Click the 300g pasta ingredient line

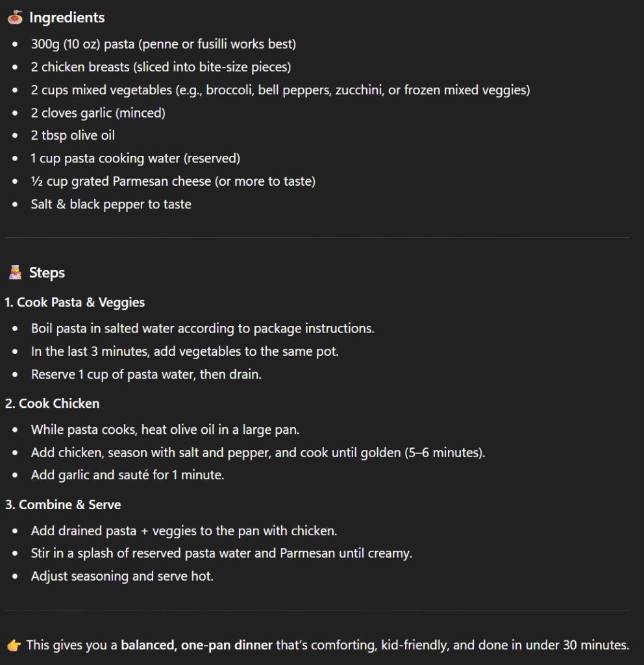click(x=163, y=45)
